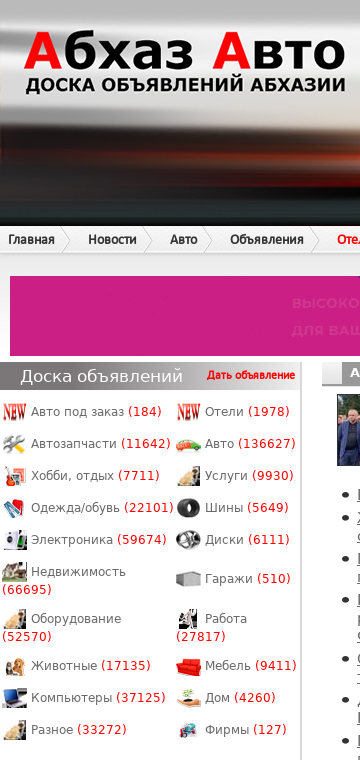Open the Главная menu item
The width and height of the screenshot is (360, 760).
[31, 239]
